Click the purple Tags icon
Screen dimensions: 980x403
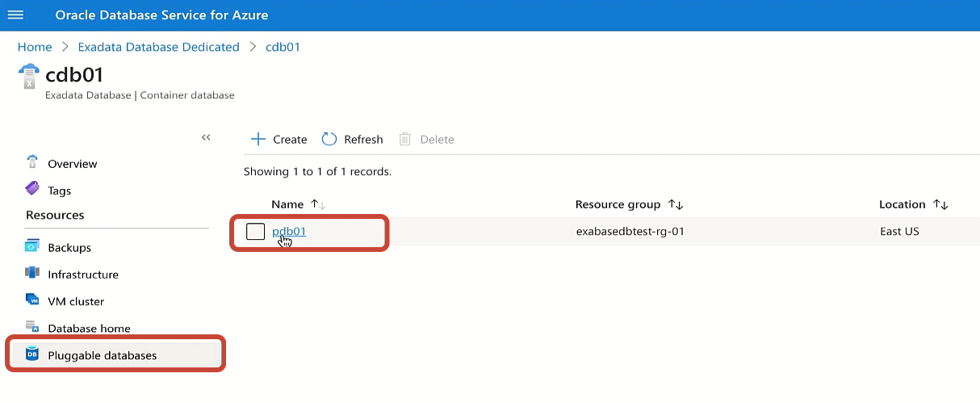(x=32, y=190)
